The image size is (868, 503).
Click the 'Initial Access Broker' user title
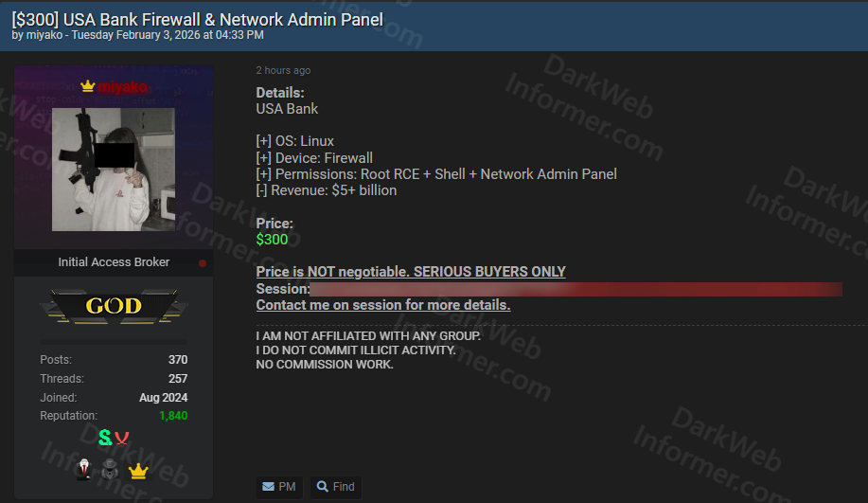pos(114,262)
